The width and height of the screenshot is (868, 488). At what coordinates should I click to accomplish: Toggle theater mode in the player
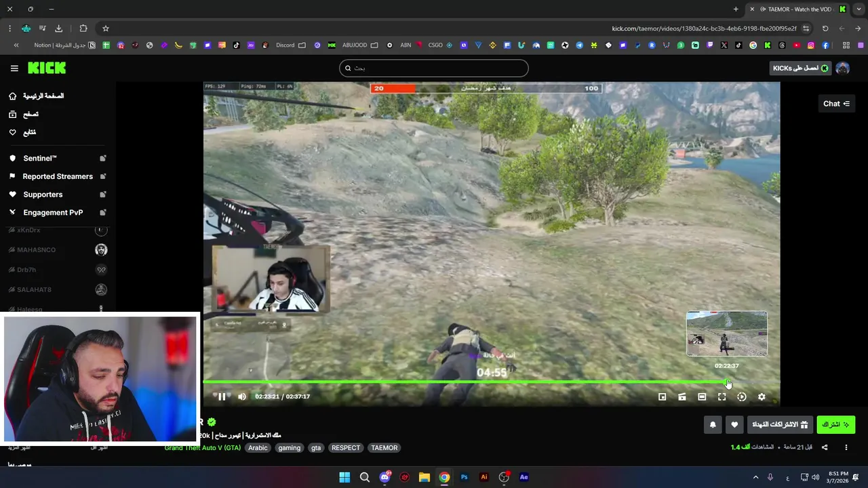(702, 396)
